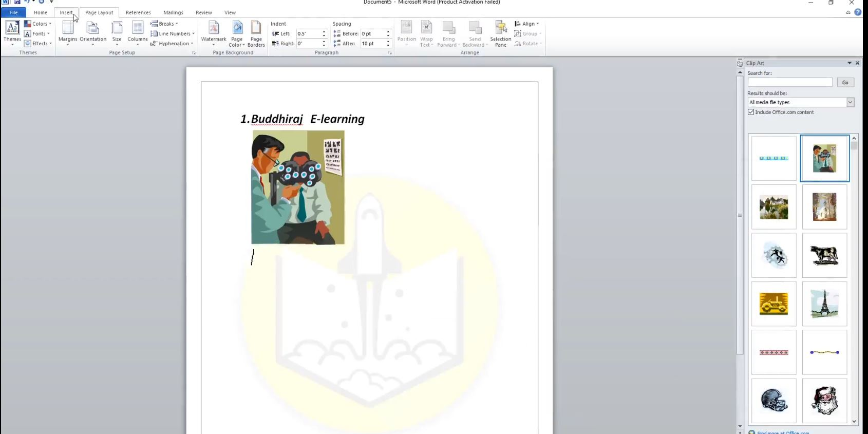Viewport: 868px width, 434px height.
Task: Open Microsoft Word Help icon
Action: click(858, 12)
